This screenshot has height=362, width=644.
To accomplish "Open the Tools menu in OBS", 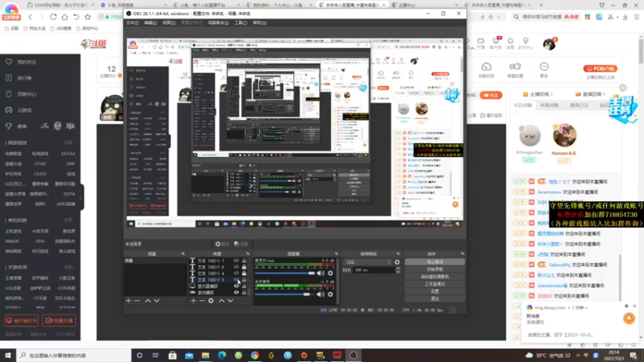I will [241, 23].
